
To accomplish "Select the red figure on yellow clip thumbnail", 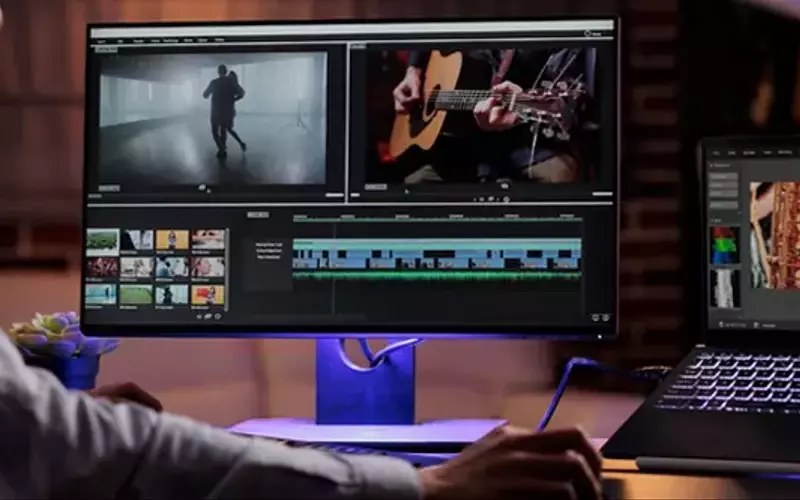I will click(x=208, y=294).
